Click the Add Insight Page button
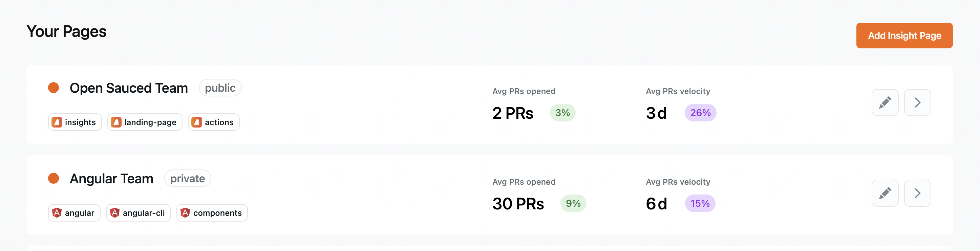 [904, 36]
